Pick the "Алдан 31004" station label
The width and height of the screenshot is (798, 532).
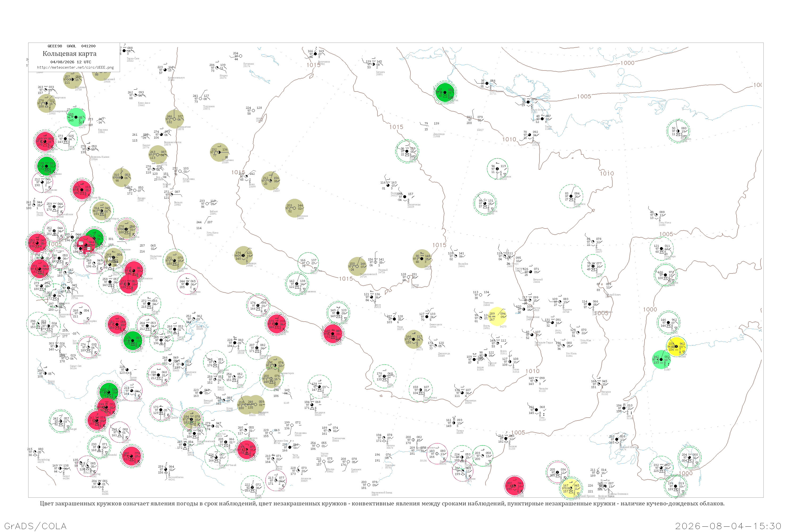click(480, 368)
